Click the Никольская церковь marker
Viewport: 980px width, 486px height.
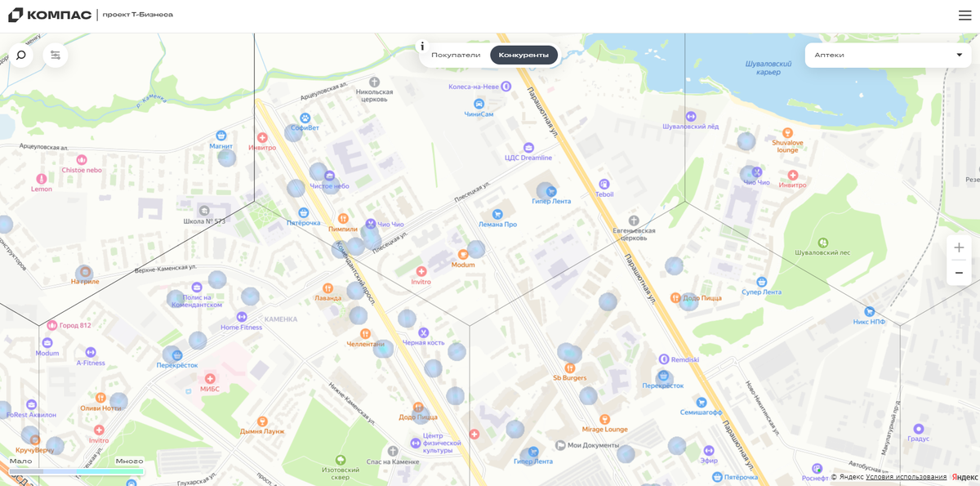[x=375, y=82]
